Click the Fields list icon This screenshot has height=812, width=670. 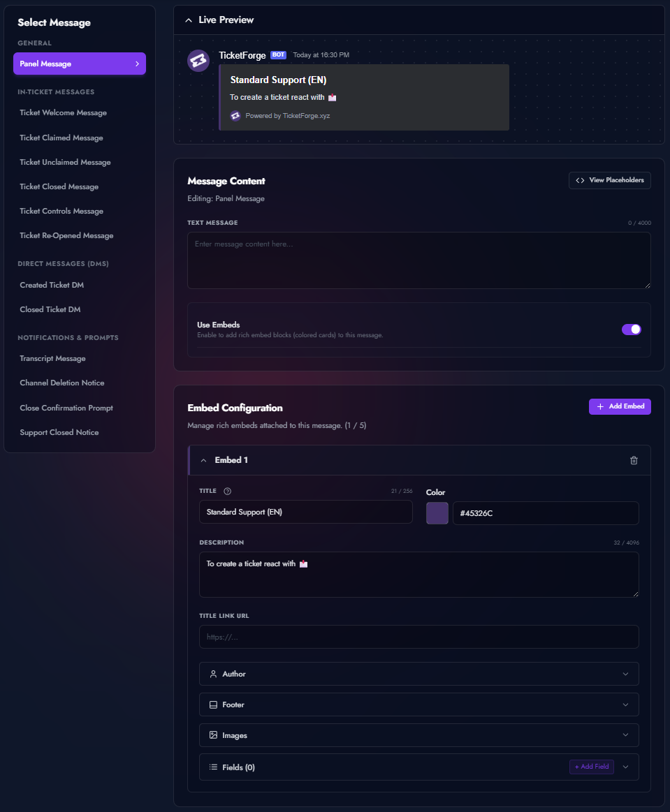tap(213, 767)
